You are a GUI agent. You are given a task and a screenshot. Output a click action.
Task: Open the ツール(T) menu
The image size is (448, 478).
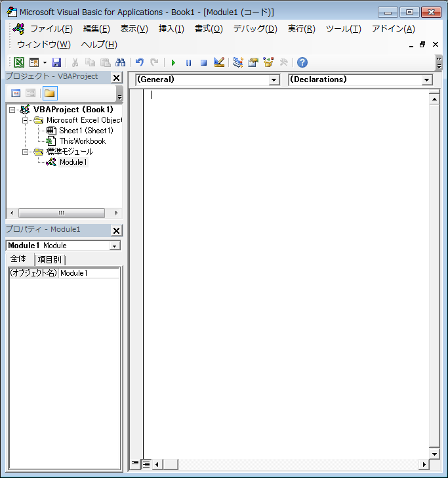coord(344,29)
